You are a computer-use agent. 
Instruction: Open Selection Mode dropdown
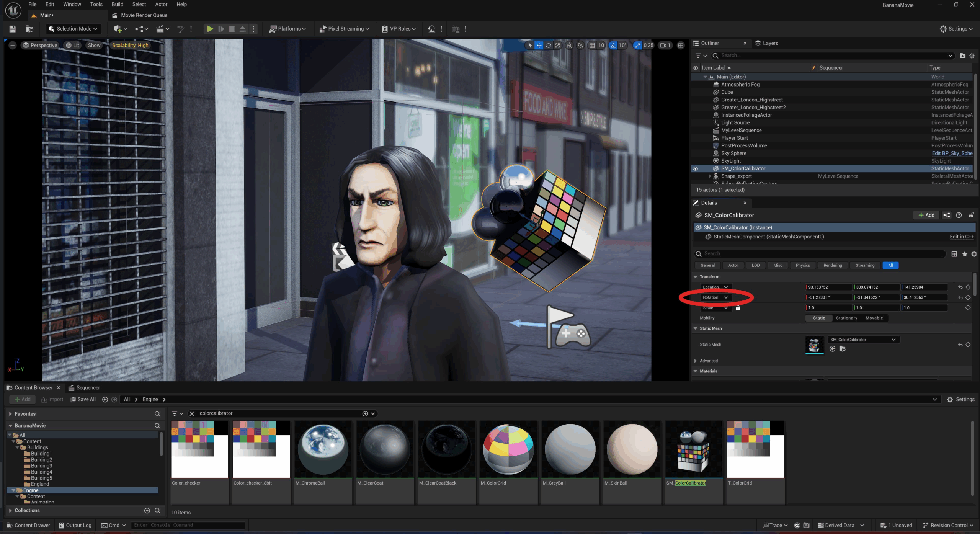(73, 29)
